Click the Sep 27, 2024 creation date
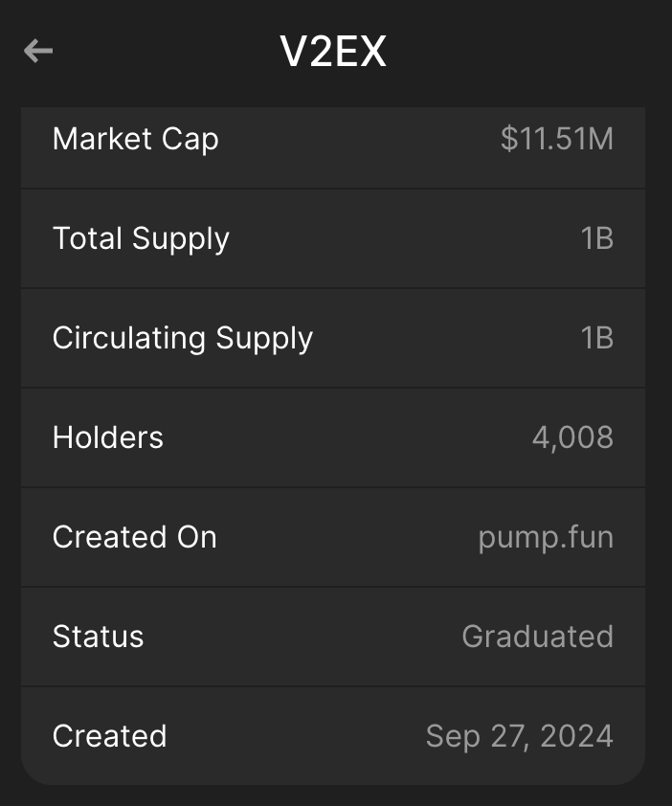This screenshot has height=806, width=672. [x=519, y=736]
